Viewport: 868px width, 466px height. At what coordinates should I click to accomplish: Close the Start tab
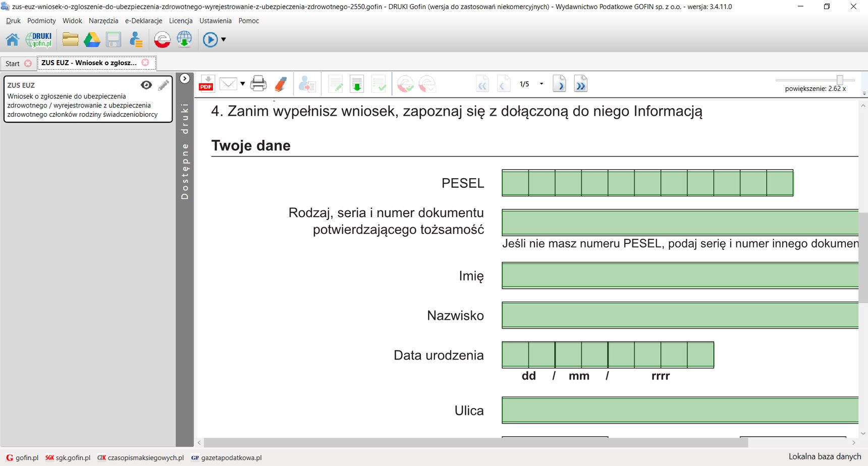click(28, 64)
